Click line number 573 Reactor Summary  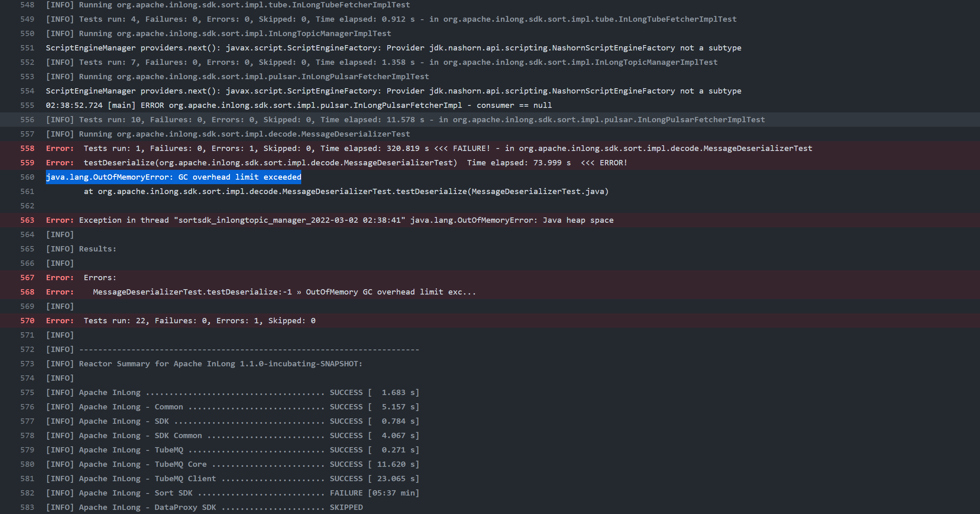click(x=27, y=364)
